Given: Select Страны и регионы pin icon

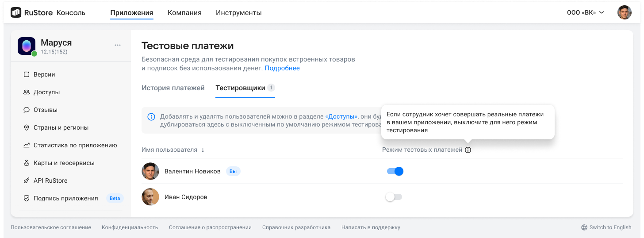Looking at the screenshot, I should [x=26, y=127].
